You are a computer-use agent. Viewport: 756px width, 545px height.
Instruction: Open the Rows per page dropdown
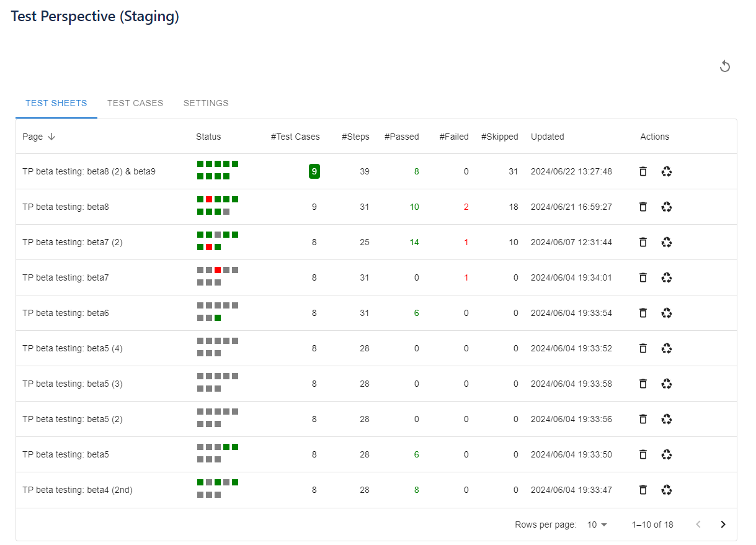click(x=595, y=525)
